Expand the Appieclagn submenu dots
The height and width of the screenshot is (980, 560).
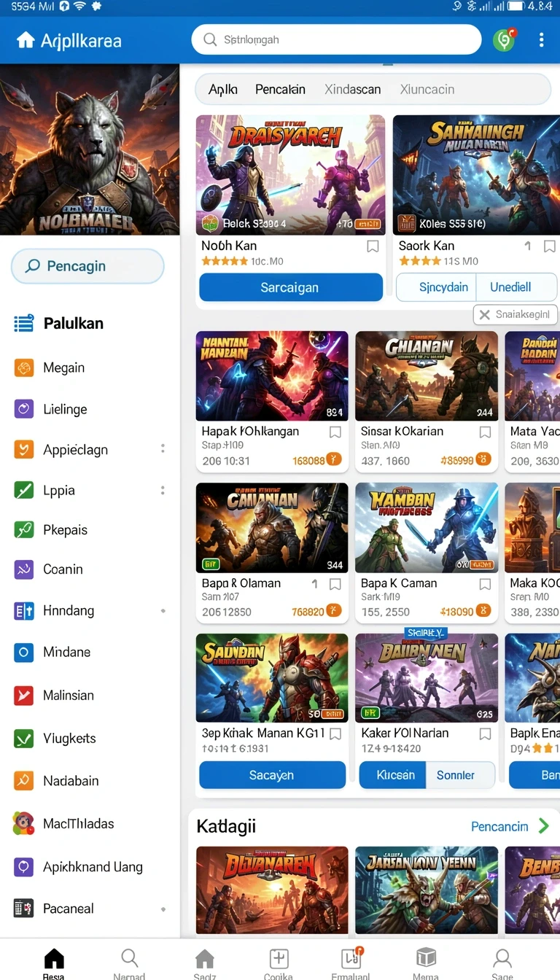click(163, 449)
